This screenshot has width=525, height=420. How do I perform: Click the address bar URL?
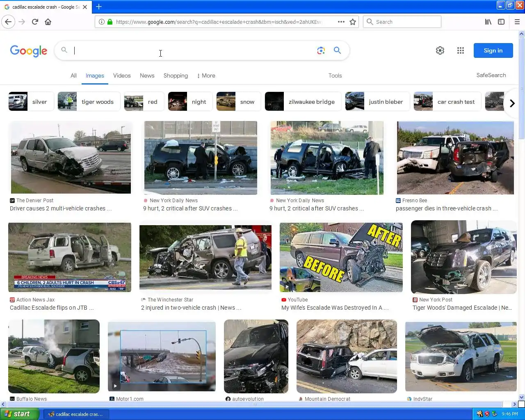click(x=219, y=22)
